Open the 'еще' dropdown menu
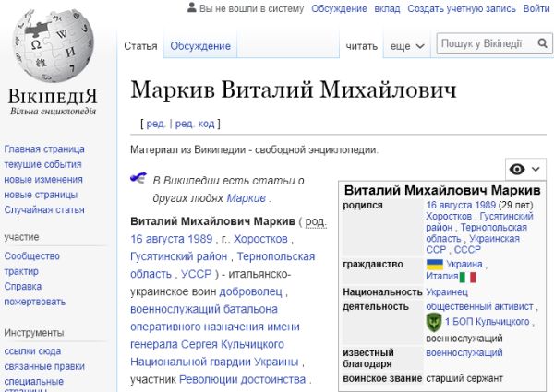Image resolution: width=554 pixels, height=392 pixels. (x=406, y=45)
